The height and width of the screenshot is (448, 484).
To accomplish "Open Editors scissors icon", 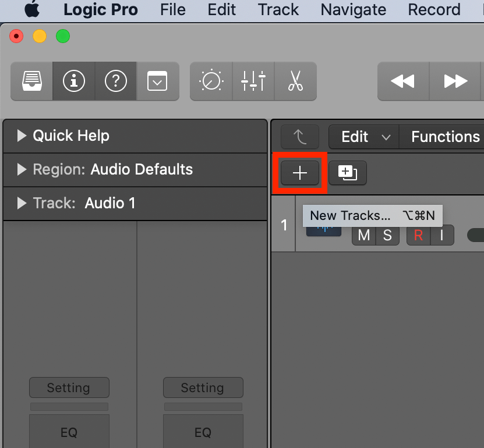I will (x=295, y=81).
